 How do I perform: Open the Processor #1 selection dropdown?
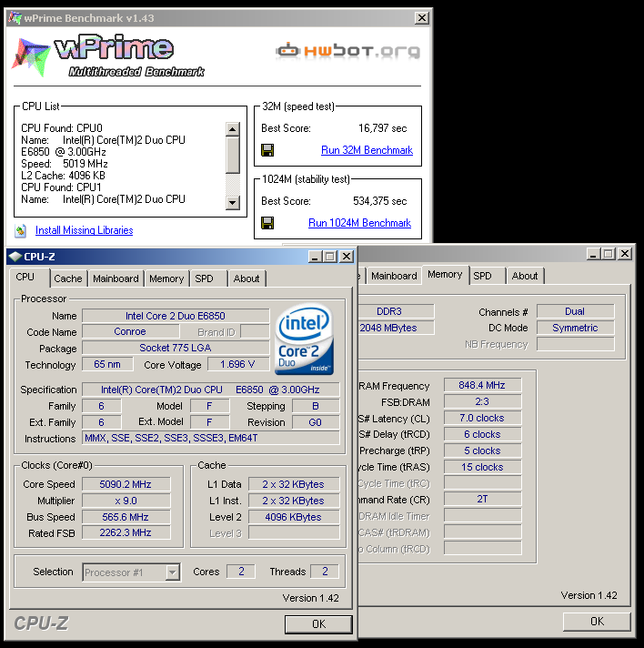(172, 572)
